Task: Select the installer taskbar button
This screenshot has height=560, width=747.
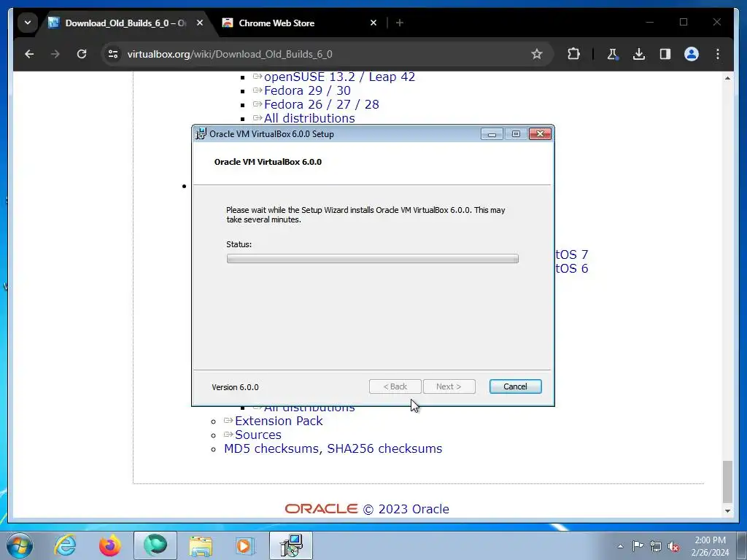Action: [x=291, y=545]
